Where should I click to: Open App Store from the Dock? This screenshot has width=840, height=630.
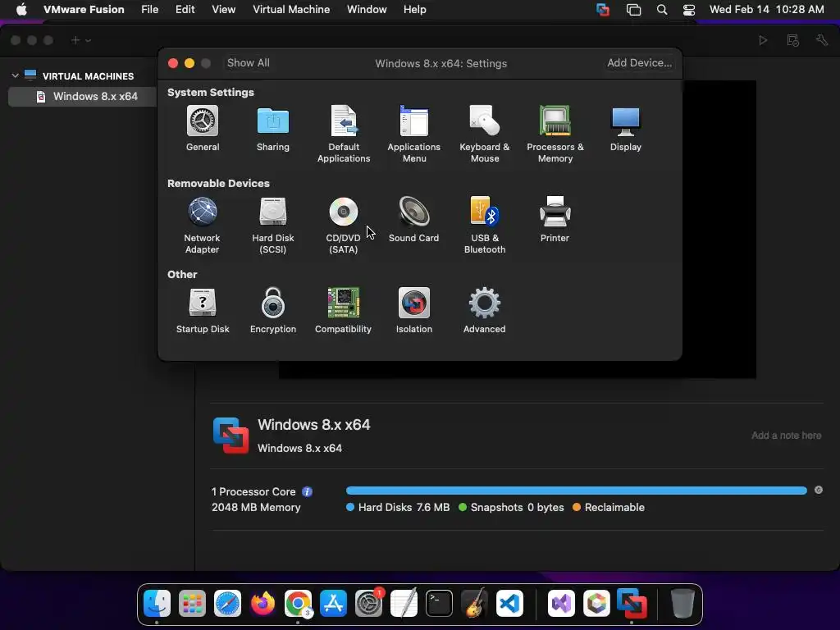tap(333, 604)
